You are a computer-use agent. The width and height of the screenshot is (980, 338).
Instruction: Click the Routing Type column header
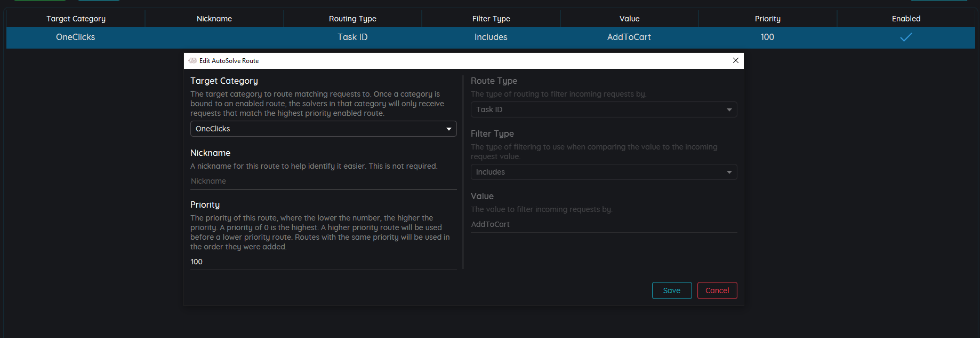pos(352,19)
